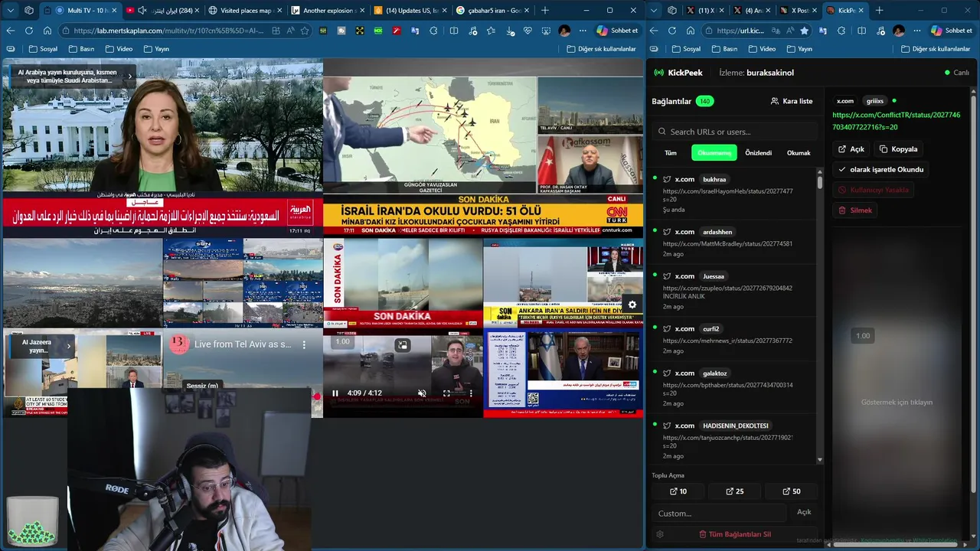The width and height of the screenshot is (980, 551).
Task: Mark the link as read with olarak işaretle Okundu
Action: pyautogui.click(x=881, y=169)
